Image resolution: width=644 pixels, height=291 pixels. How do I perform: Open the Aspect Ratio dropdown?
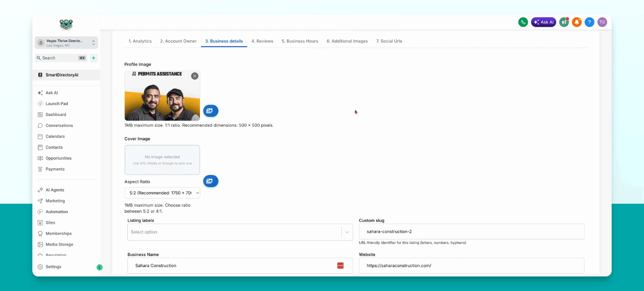click(x=162, y=193)
